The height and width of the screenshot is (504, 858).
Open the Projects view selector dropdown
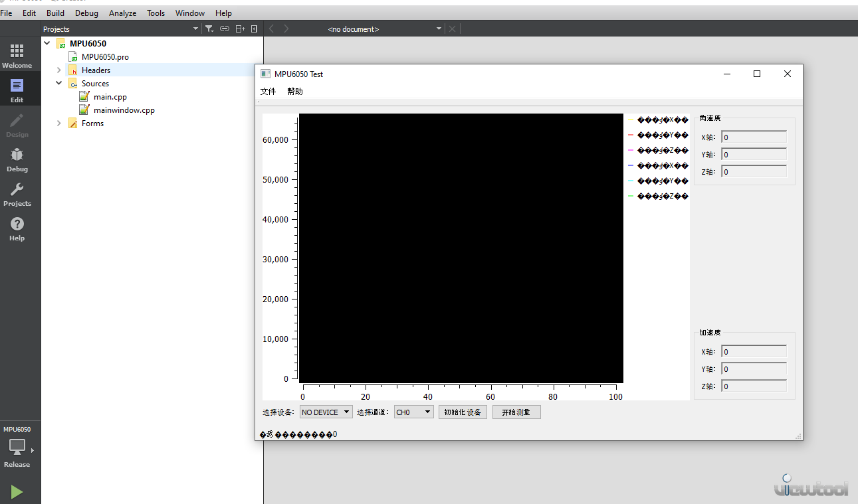coord(121,29)
